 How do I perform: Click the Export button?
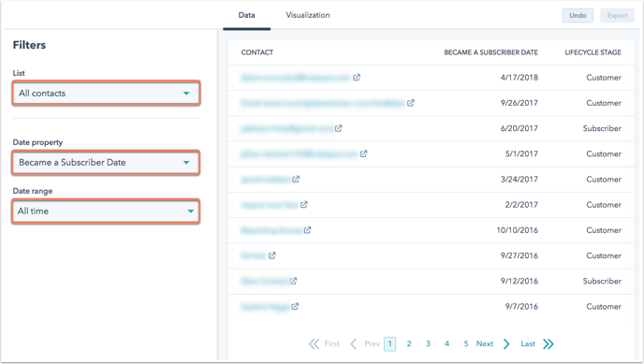617,16
